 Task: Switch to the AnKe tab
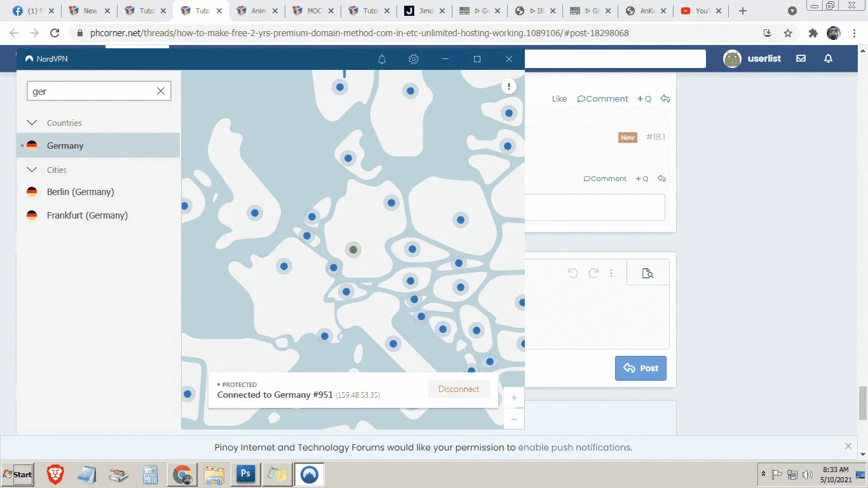tap(646, 11)
